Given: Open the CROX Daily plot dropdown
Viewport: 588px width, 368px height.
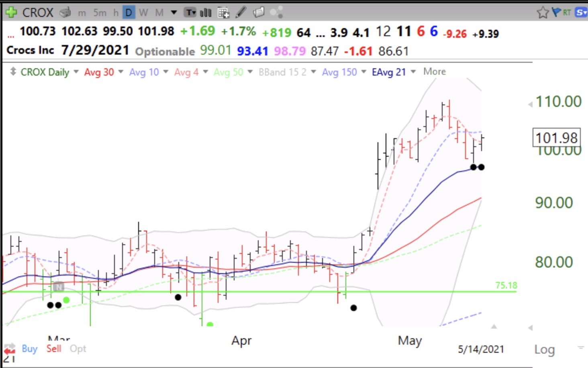Looking at the screenshot, I should (x=76, y=72).
